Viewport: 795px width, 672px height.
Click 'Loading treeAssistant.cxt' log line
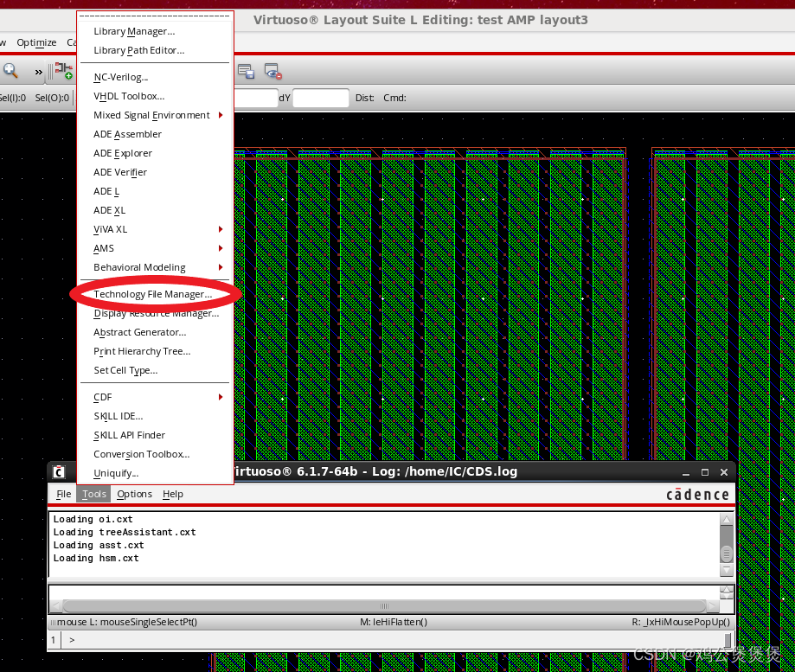coord(125,532)
